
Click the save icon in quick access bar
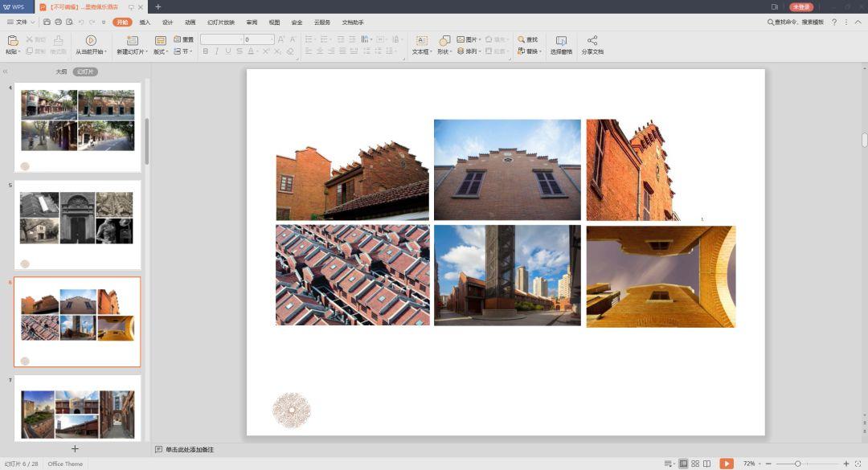tap(47, 22)
